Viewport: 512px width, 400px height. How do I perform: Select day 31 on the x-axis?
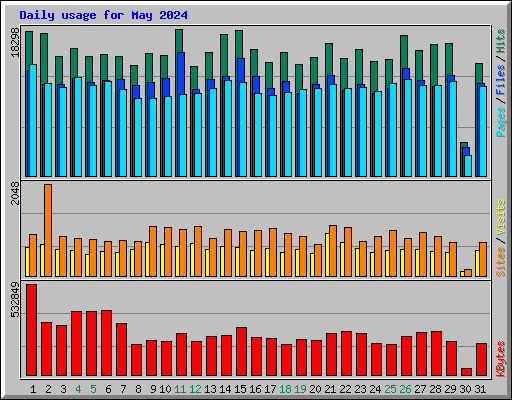click(480, 389)
